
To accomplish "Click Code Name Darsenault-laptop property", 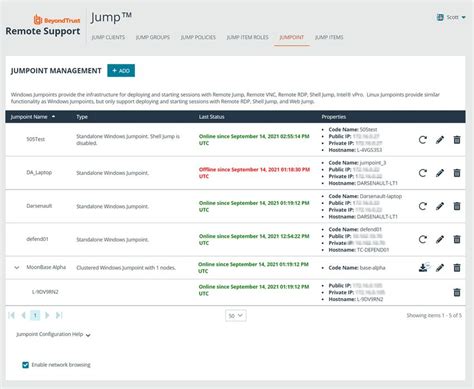I will (365, 196).
